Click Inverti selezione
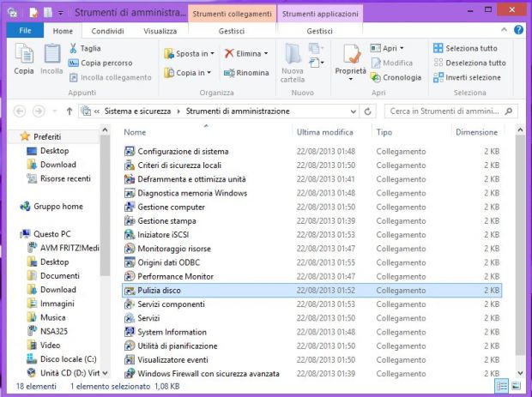The height and width of the screenshot is (397, 532). [467, 78]
